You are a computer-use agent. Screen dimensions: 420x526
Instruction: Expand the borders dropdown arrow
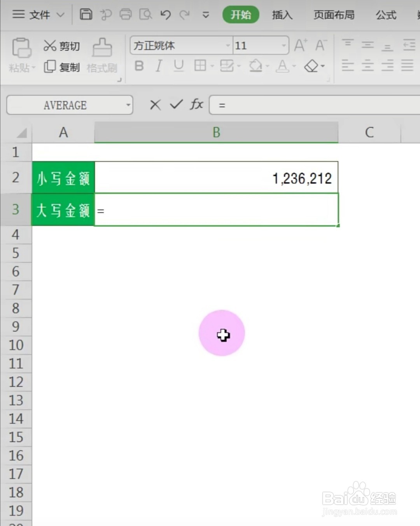(212, 66)
